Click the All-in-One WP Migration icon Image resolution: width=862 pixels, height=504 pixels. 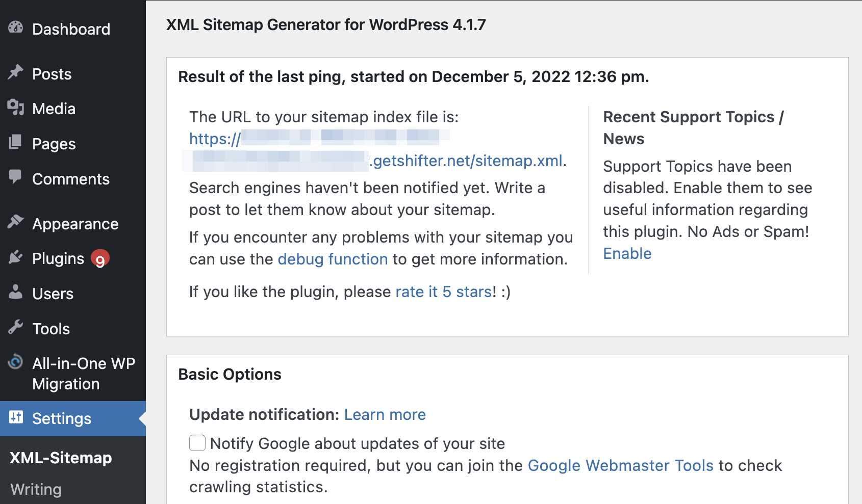[16, 362]
